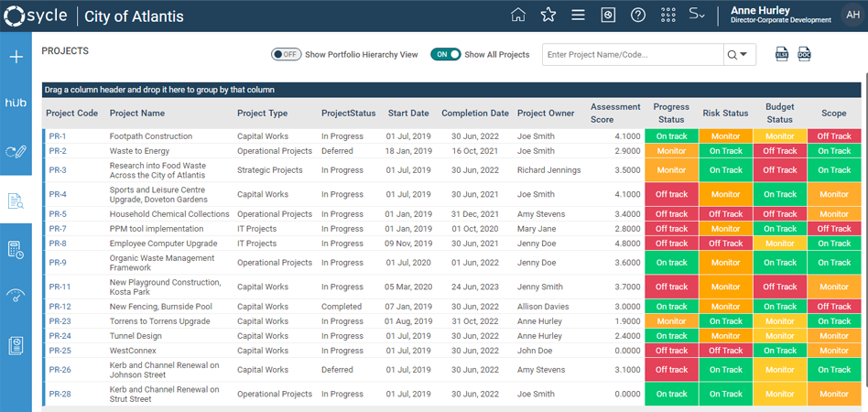Export projects to DOC
The image size is (868, 412).
tap(804, 54)
